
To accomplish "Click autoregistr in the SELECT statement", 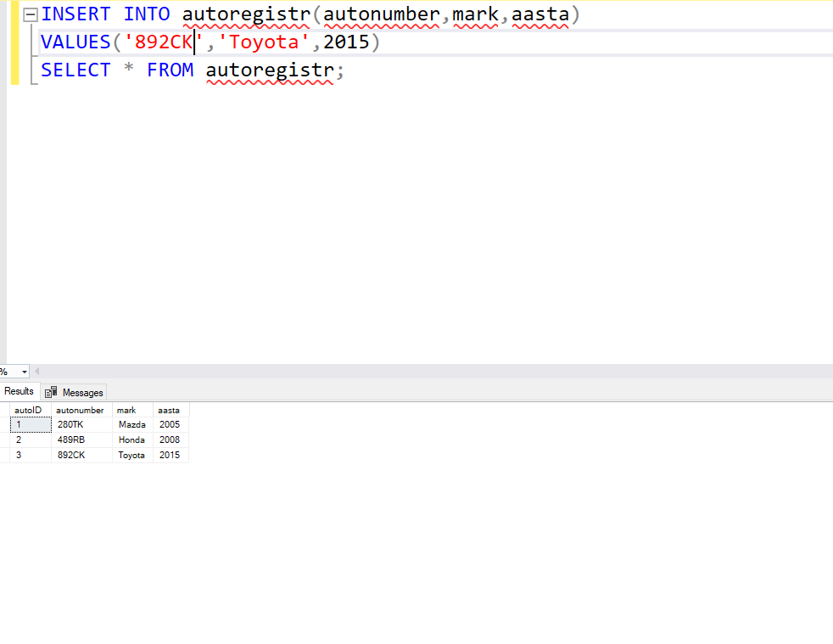I will pyautogui.click(x=270, y=70).
